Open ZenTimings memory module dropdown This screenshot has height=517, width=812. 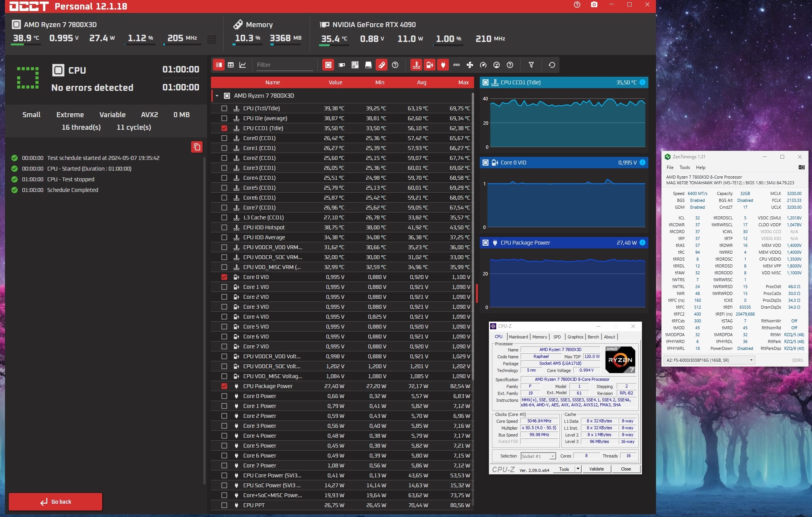point(709,360)
